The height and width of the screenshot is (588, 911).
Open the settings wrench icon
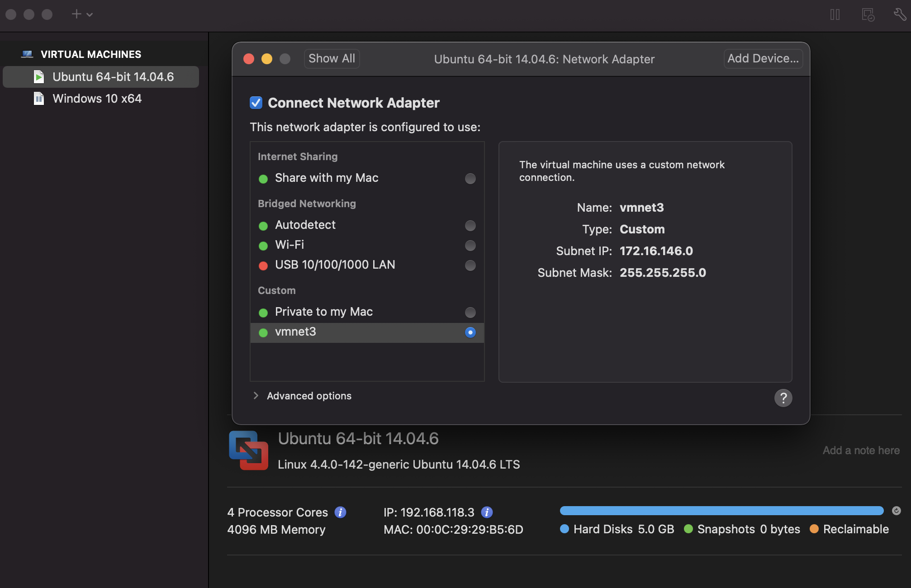click(900, 14)
